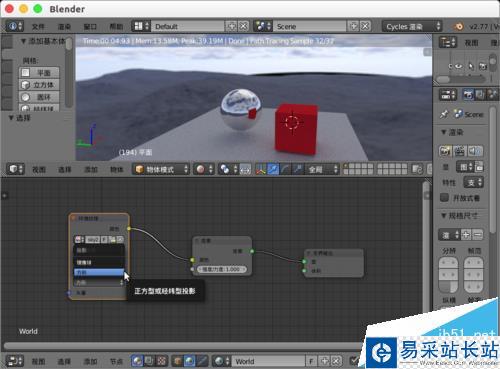Add a new scene beside Scene field
The width and height of the screenshot is (500, 369).
[x=353, y=26]
